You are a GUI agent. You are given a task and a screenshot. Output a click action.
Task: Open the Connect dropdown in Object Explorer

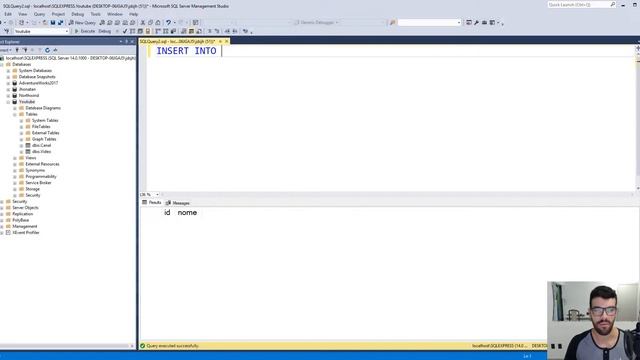5,50
